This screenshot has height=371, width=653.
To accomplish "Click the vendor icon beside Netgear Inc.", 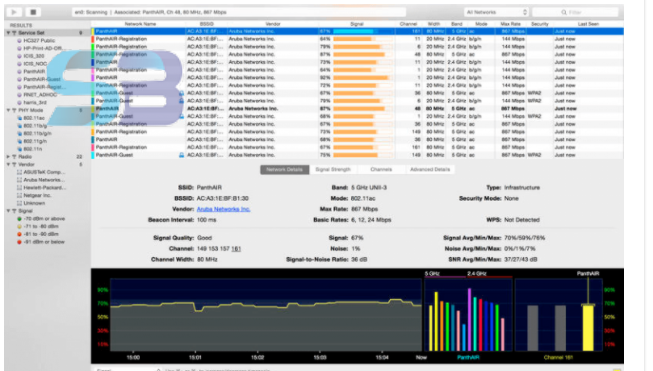I will [x=19, y=195].
